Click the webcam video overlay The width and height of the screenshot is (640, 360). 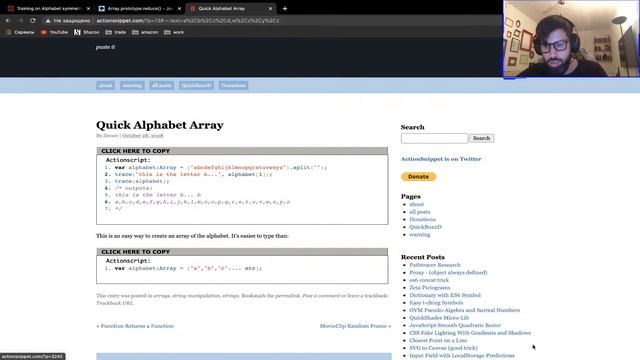[571, 38]
